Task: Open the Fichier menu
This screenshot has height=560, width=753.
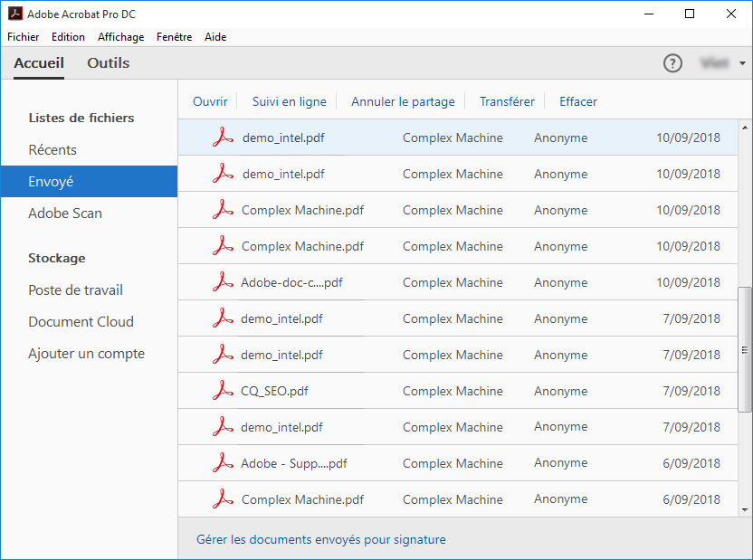Action: pos(23,37)
